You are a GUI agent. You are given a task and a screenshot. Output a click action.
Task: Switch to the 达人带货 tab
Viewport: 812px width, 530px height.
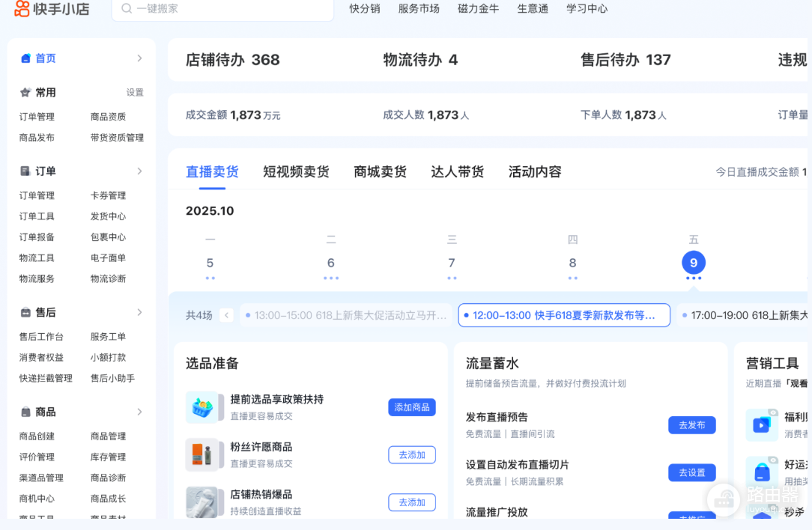(457, 172)
